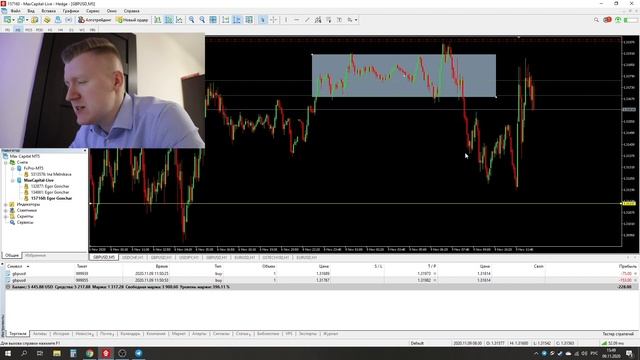
Task: Select the crosshair tool
Action: tap(273, 20)
